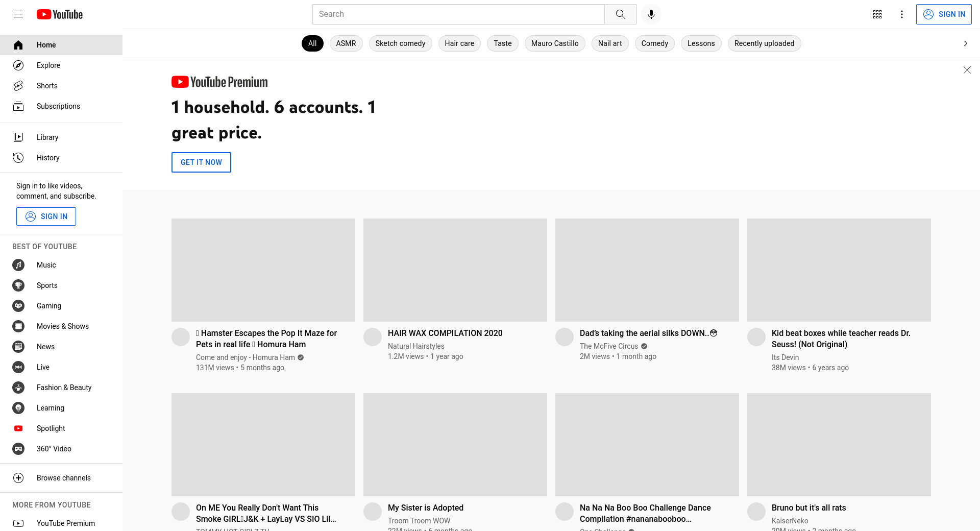The image size is (980, 531).
Task: Dismiss the YouTube Premium banner
Action: coord(967,70)
